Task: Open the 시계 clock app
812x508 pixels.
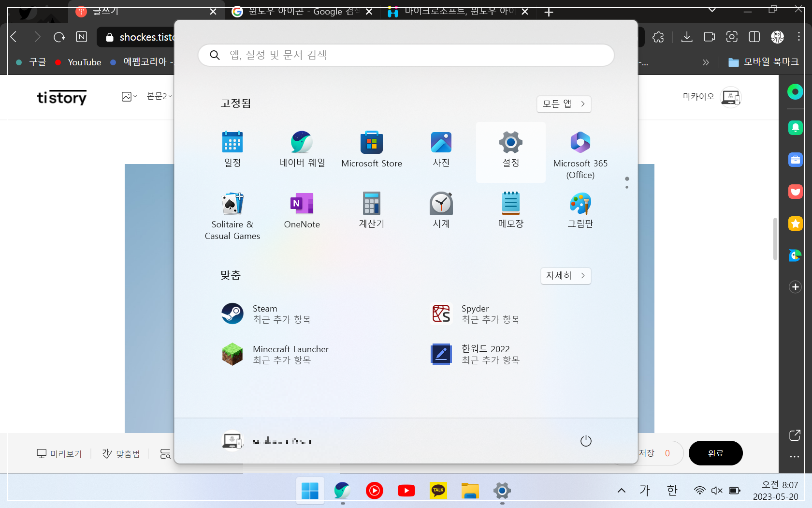Action: 441,210
